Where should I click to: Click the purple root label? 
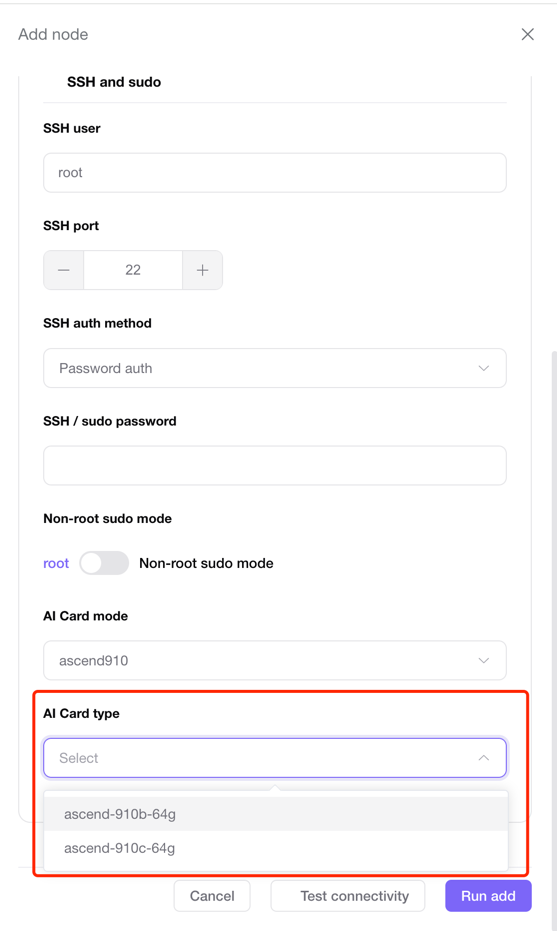click(56, 563)
